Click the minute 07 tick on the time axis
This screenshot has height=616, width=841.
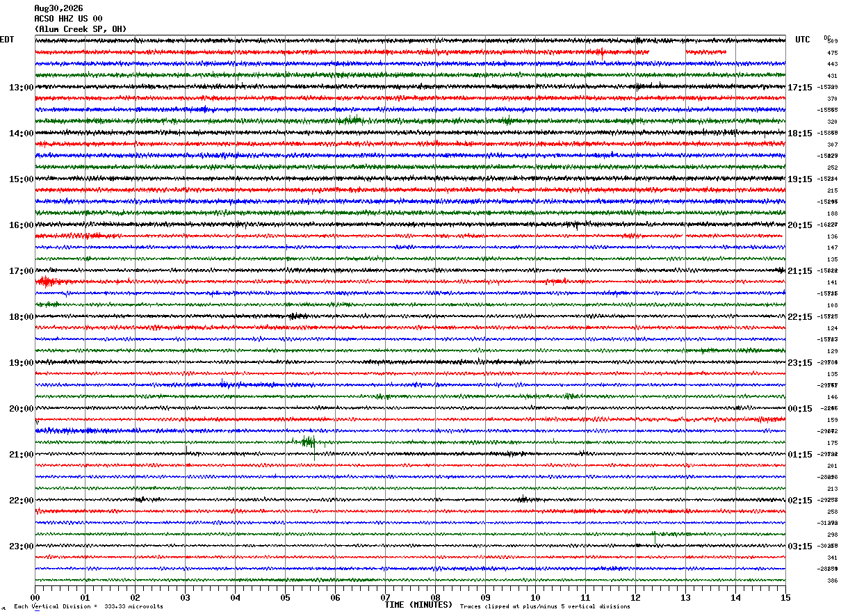[385, 597]
